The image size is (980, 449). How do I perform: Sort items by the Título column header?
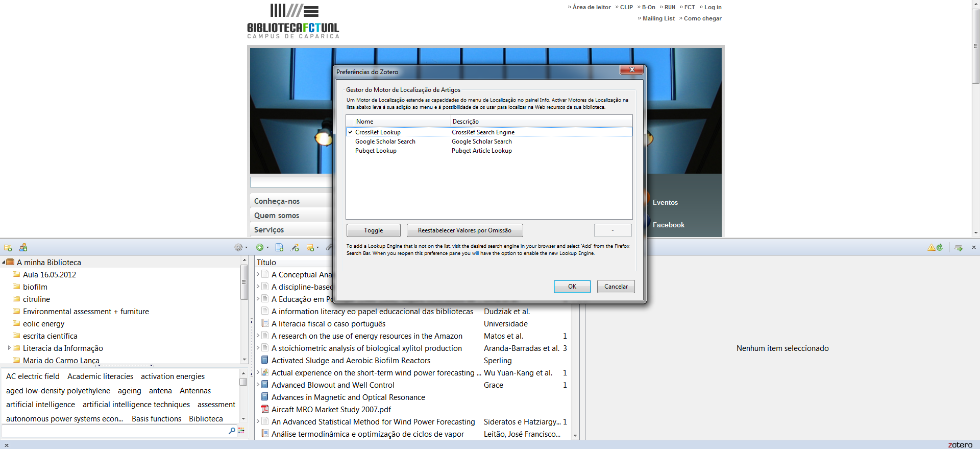[x=266, y=262]
